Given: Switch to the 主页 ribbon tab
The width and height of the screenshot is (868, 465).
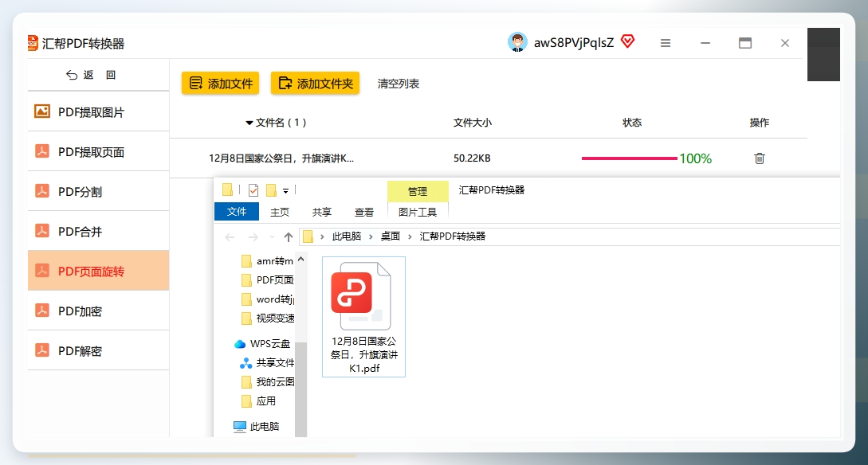Looking at the screenshot, I should [x=280, y=212].
